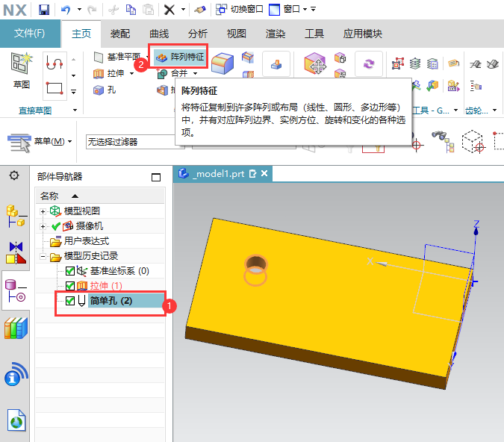Screen dimensions: 504x442
Task: Open the constraint navigator sidebar icon
Action: [16, 253]
